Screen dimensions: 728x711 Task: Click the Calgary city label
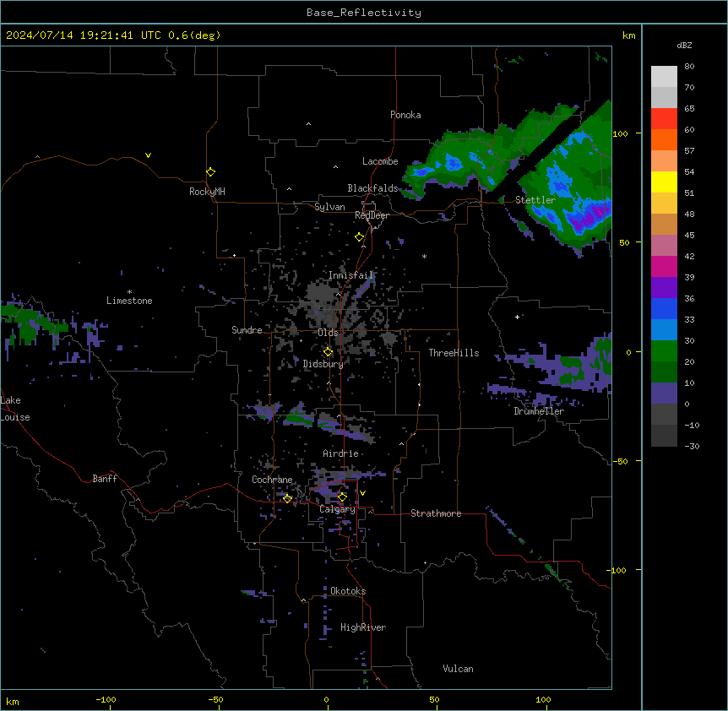pyautogui.click(x=338, y=509)
